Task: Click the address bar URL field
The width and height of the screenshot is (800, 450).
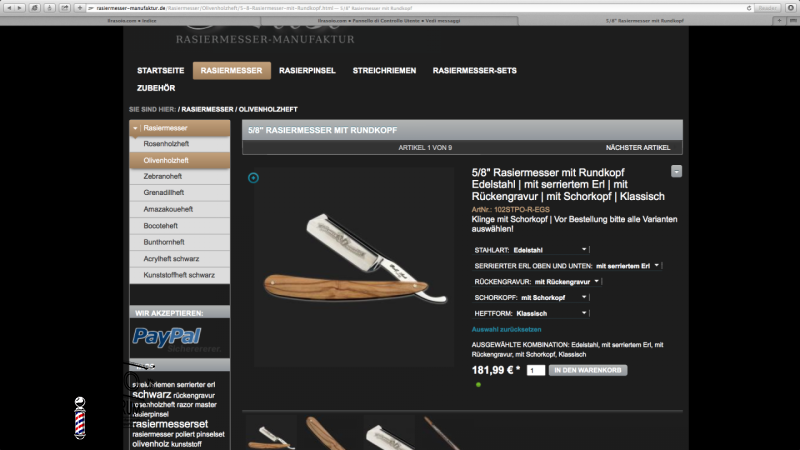Action: 416,8
